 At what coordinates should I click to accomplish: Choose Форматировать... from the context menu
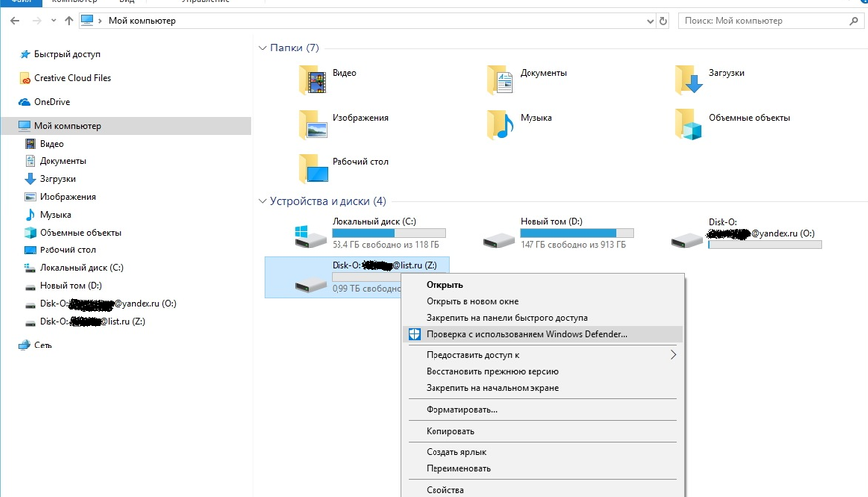(x=461, y=409)
